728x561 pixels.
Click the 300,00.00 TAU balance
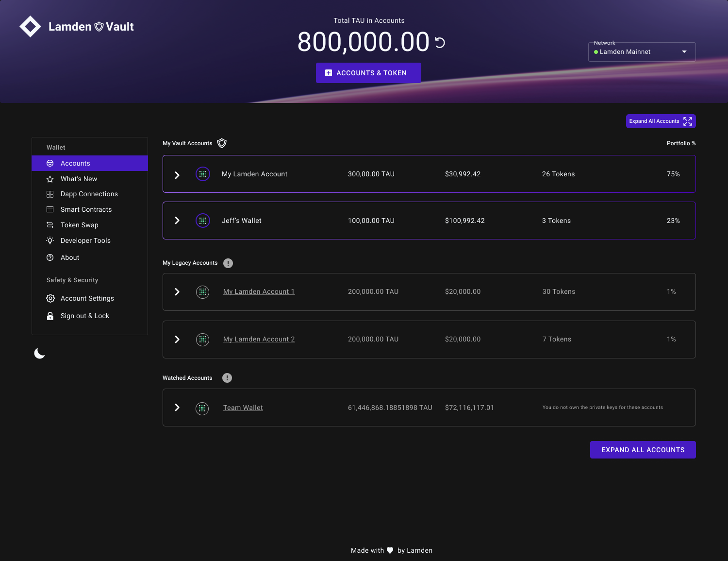[371, 174]
